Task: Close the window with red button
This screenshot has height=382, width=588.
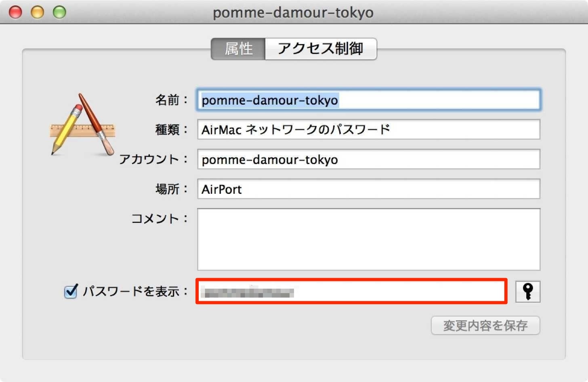Action: (15, 12)
